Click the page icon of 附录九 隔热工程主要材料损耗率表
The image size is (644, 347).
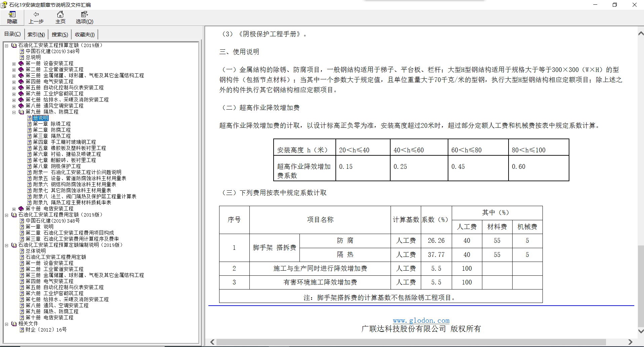click(x=29, y=202)
